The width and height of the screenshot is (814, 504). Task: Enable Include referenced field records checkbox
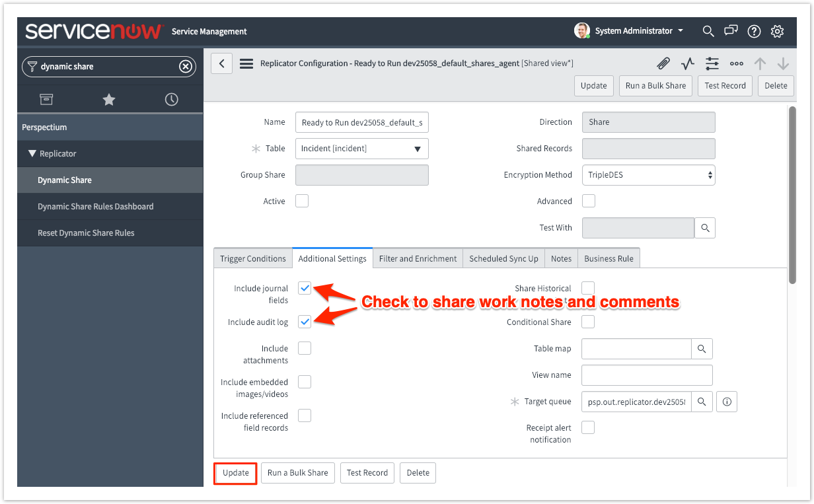(x=305, y=415)
